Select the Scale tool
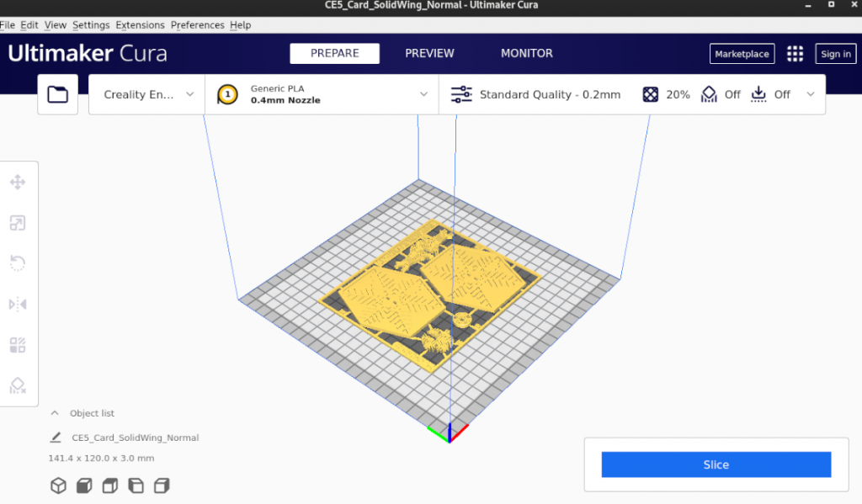Viewport: 862px width, 504px height. pos(19,223)
